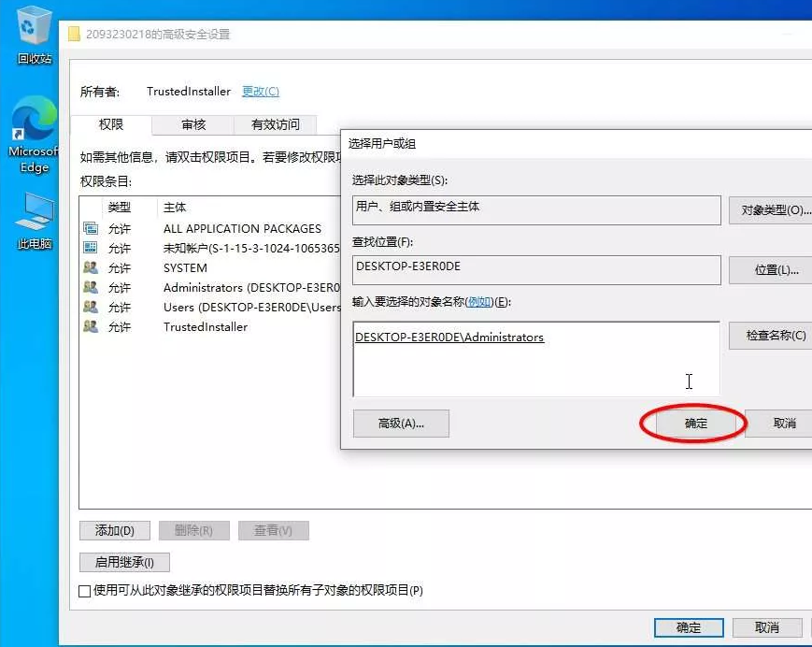Viewport: 812px width, 647px height.
Task: Open the Recycle Bin desktop icon
Action: (x=35, y=26)
